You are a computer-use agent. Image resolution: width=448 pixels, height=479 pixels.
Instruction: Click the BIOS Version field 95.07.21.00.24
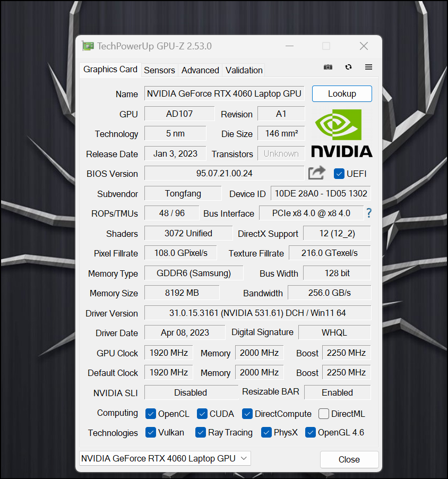pos(224,173)
